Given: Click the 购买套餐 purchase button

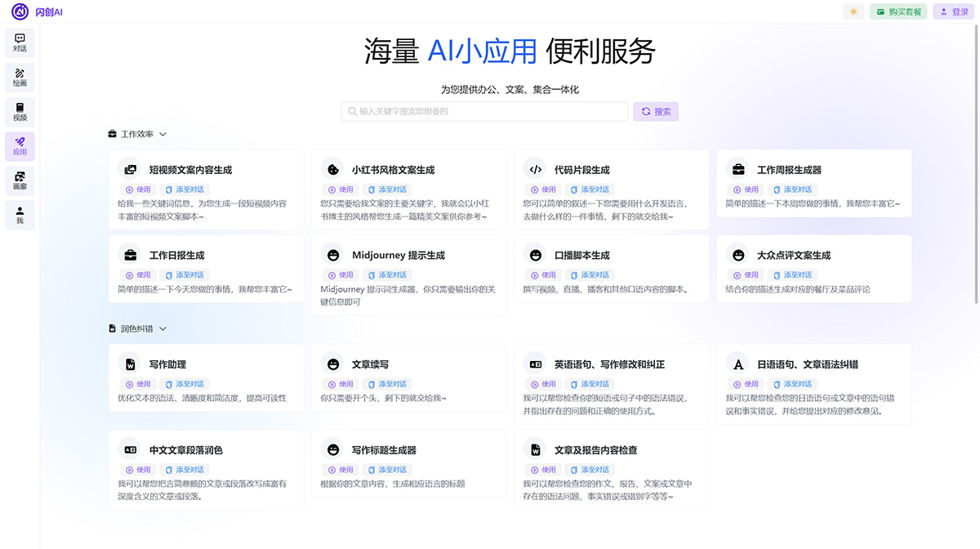Looking at the screenshot, I should point(898,11).
